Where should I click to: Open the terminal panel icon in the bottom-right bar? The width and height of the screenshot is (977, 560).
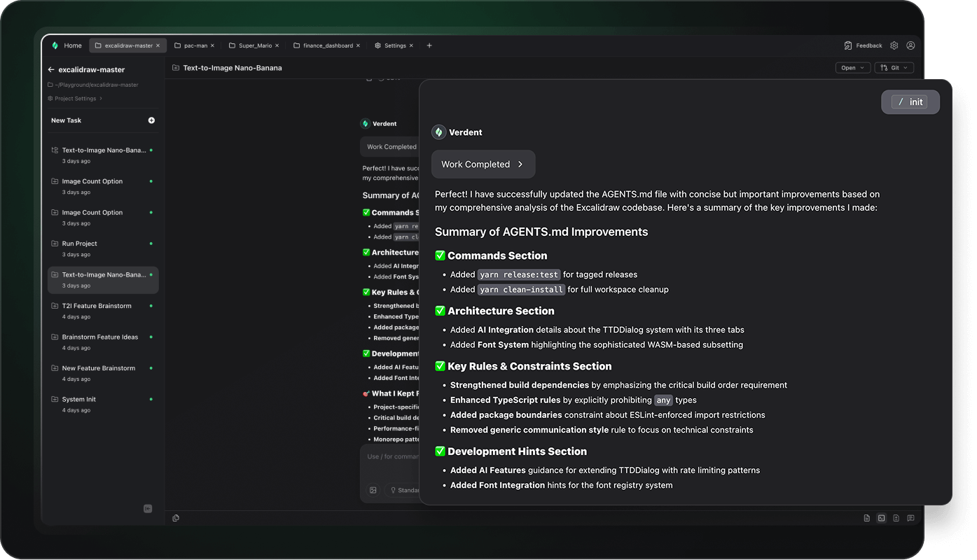click(x=881, y=518)
